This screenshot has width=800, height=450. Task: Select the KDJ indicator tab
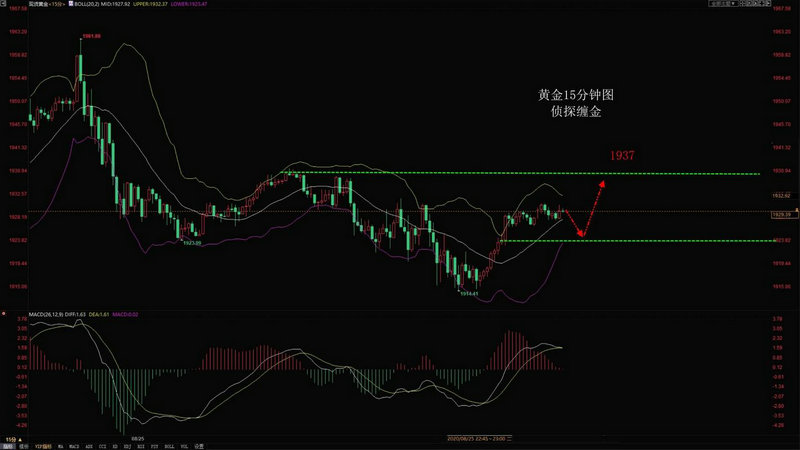pyautogui.click(x=128, y=446)
